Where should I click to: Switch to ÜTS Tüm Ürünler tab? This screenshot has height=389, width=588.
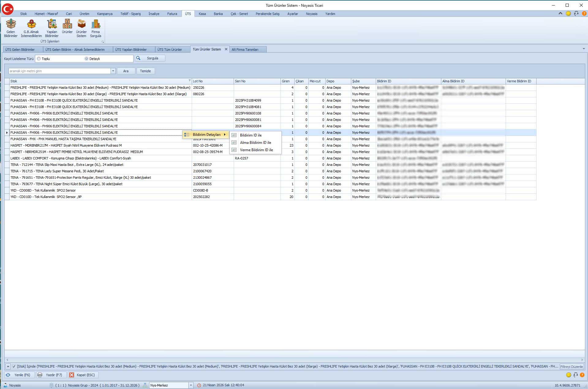[x=170, y=50]
